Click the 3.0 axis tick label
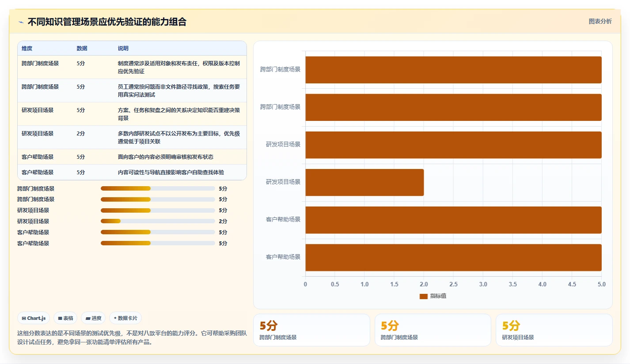Image resolution: width=630 pixels, height=364 pixels. click(x=483, y=284)
